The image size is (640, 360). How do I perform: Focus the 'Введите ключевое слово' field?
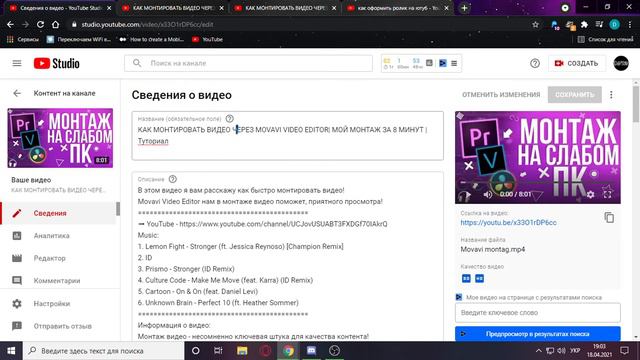pos(538,313)
